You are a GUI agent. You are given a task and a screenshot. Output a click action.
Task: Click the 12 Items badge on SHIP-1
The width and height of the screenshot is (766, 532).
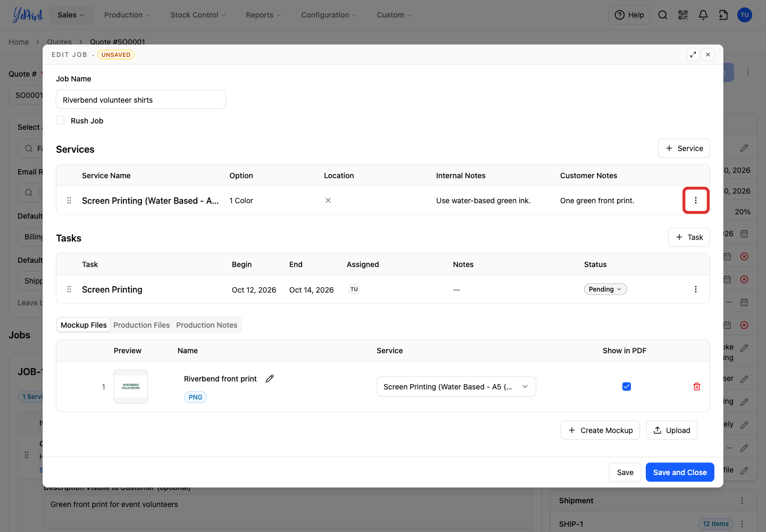pos(716,524)
